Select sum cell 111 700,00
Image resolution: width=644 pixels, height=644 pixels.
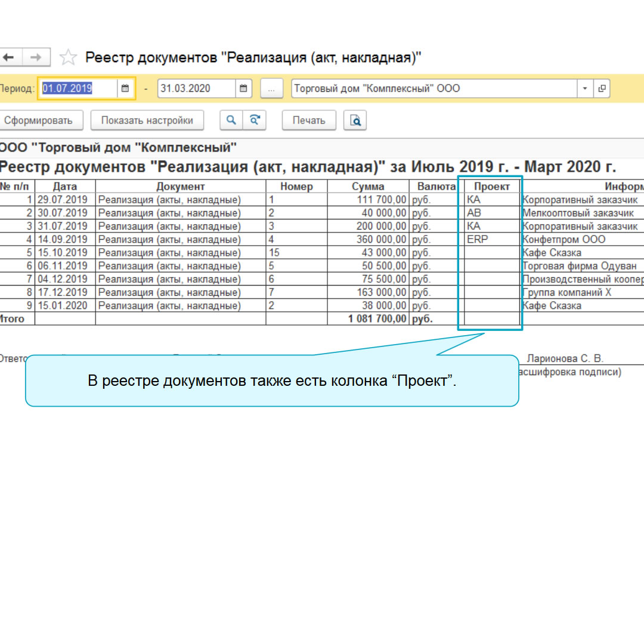pos(368,200)
